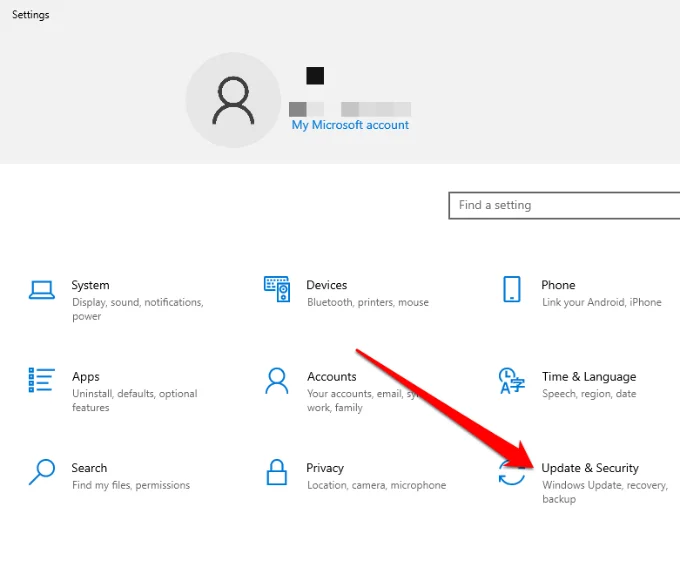This screenshot has height=581, width=680.
Task: Click the Accounts person icon
Action: tap(276, 380)
